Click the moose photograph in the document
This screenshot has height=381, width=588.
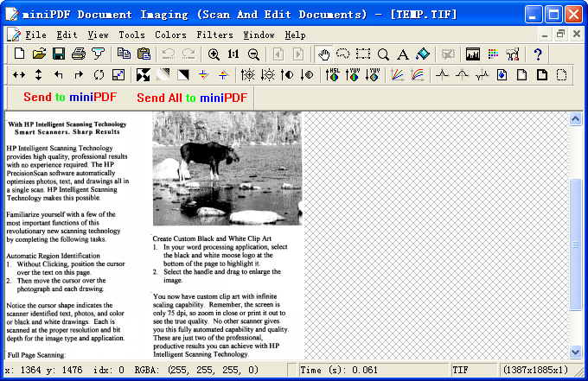[x=227, y=168]
